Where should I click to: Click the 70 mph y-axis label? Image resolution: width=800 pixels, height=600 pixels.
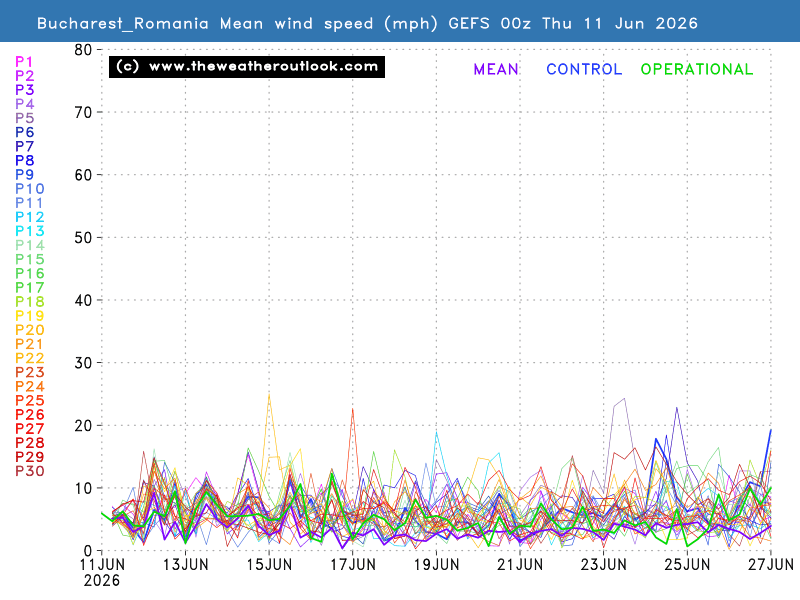point(83,112)
